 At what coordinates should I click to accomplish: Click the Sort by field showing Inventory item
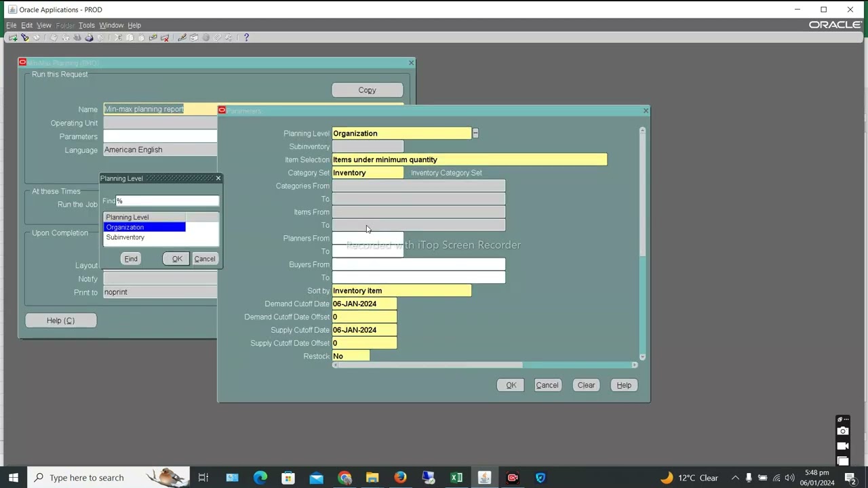click(x=401, y=291)
